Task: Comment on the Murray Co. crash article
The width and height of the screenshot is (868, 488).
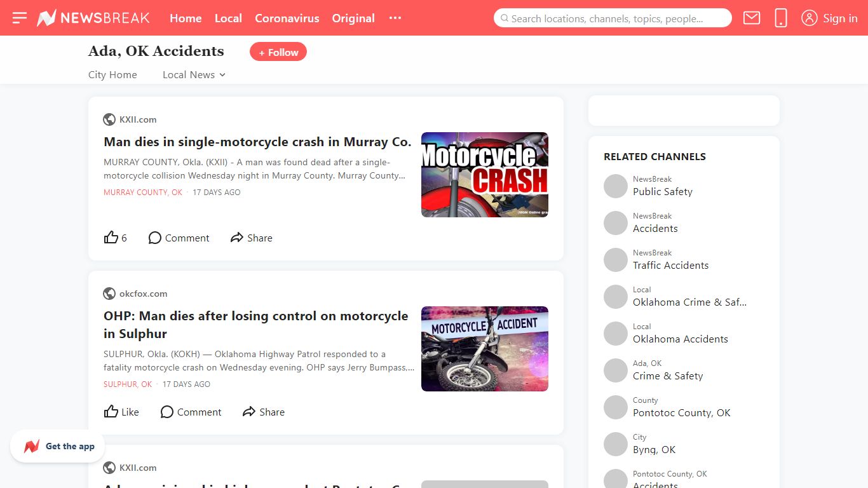Action: point(179,238)
